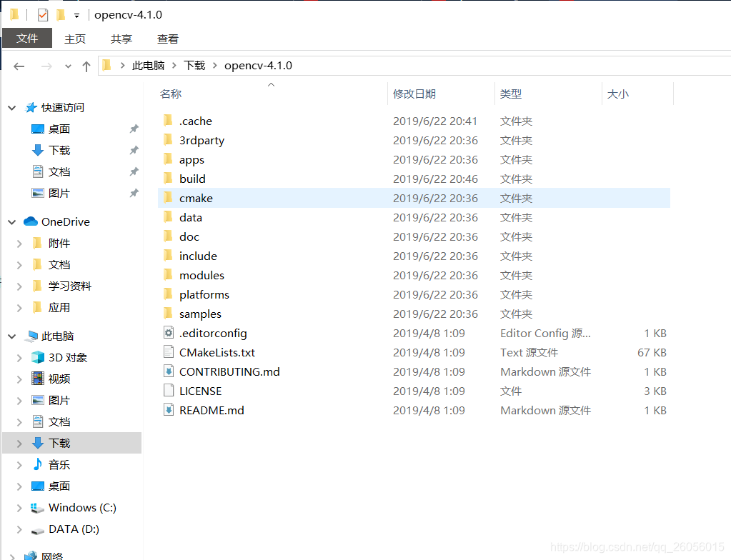Click the 67 KB size cell for CMakeLists.txt
Screen dimensions: 731x560
pos(652,353)
